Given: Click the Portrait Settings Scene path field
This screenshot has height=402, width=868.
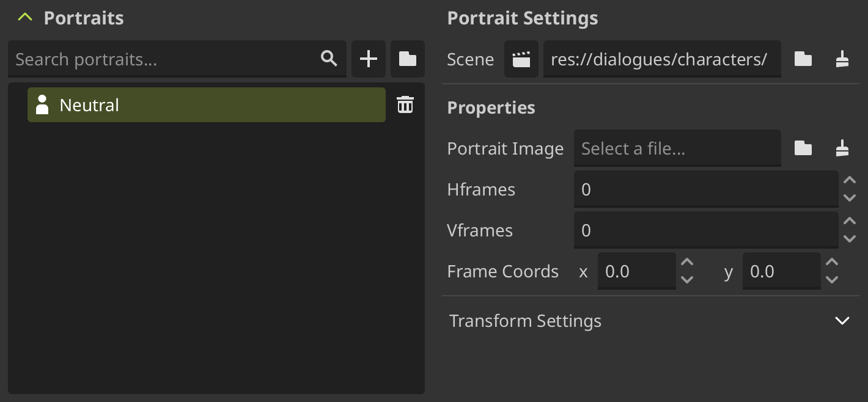Looking at the screenshot, I should [662, 59].
